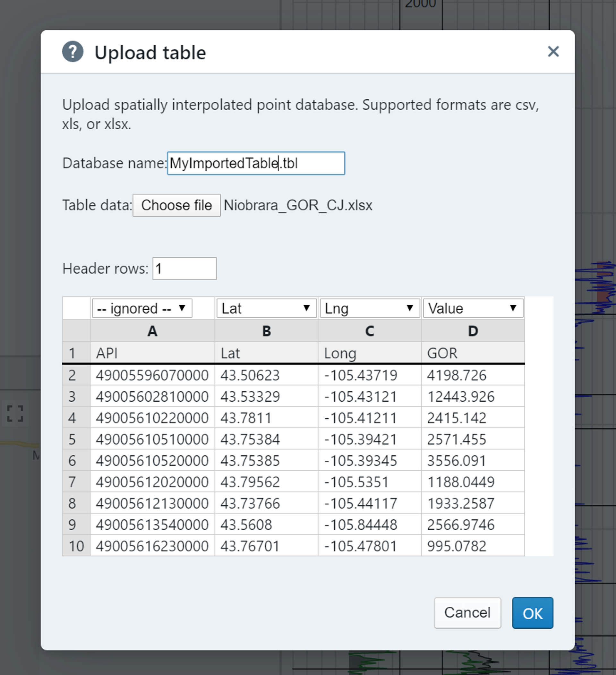
Task: Confirm upload with the OK button
Action: point(532,613)
